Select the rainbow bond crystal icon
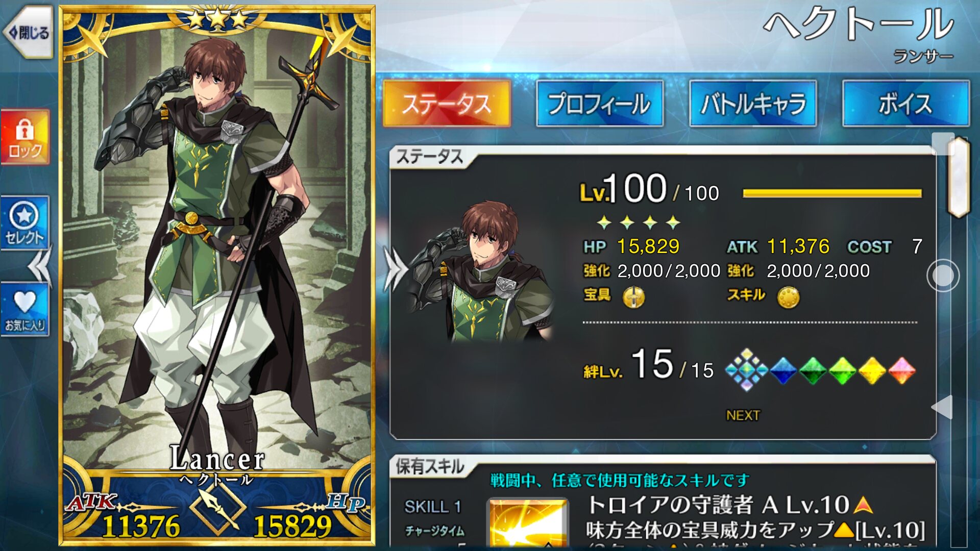Screen dimensions: 980x551 tap(746, 370)
